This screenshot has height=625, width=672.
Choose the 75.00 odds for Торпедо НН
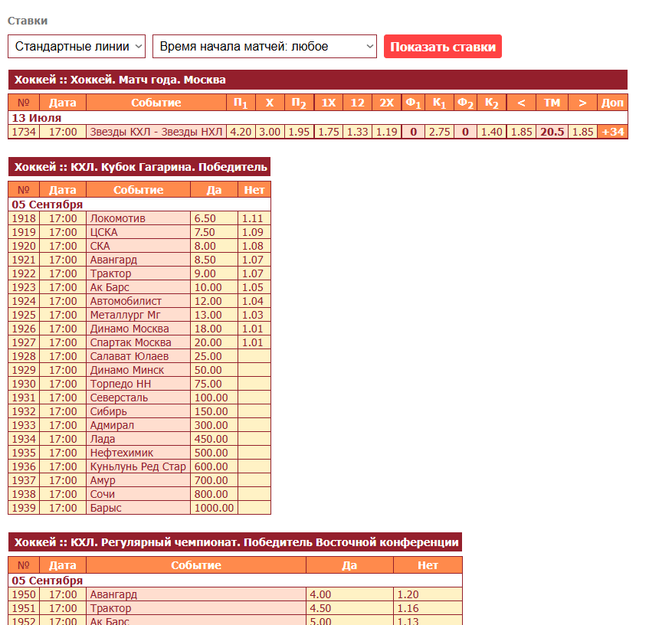[214, 384]
